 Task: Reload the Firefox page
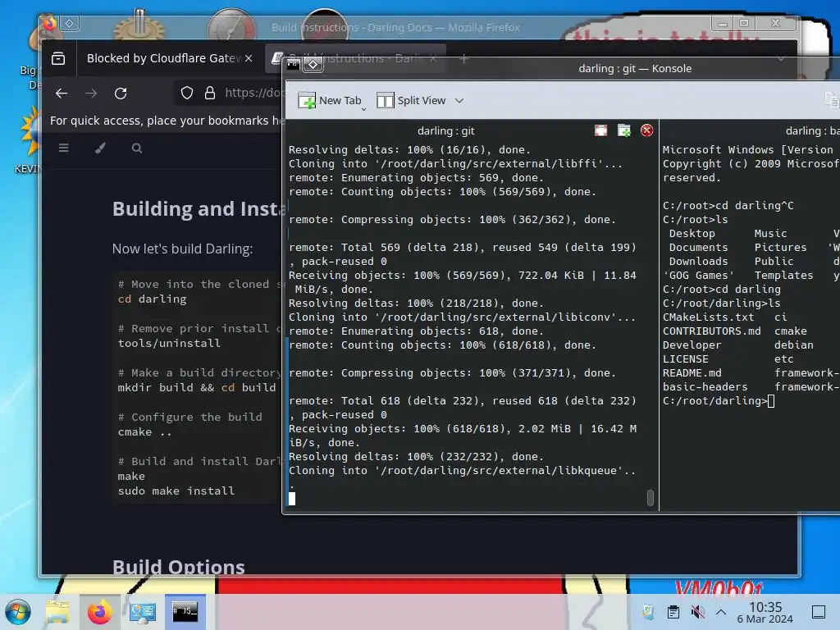point(121,94)
